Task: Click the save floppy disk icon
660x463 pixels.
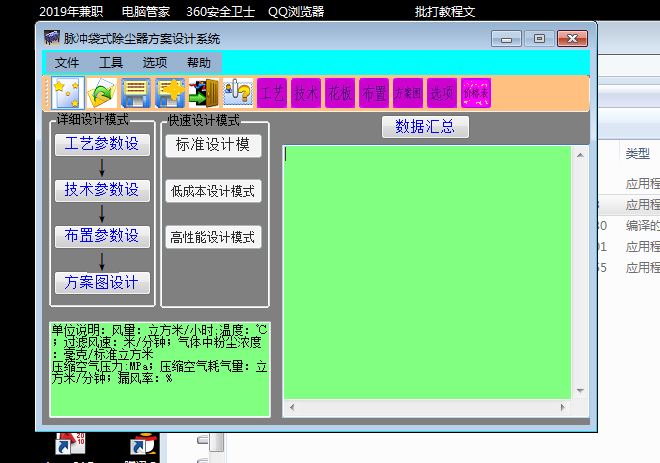Action: coord(136,93)
